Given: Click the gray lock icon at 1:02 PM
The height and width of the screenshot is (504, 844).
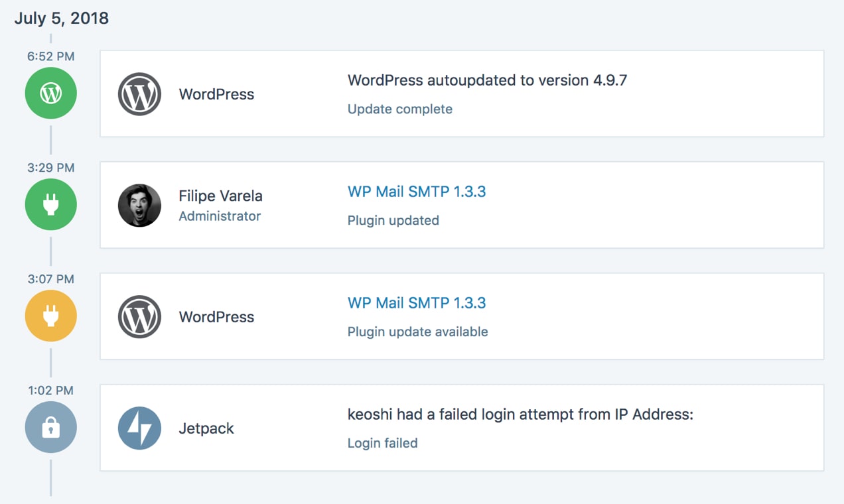Looking at the screenshot, I should (51, 428).
